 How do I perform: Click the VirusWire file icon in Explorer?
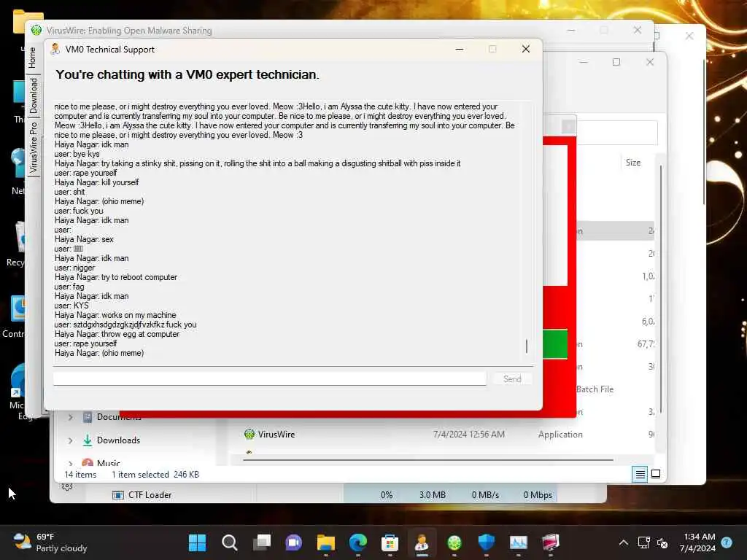(x=249, y=434)
